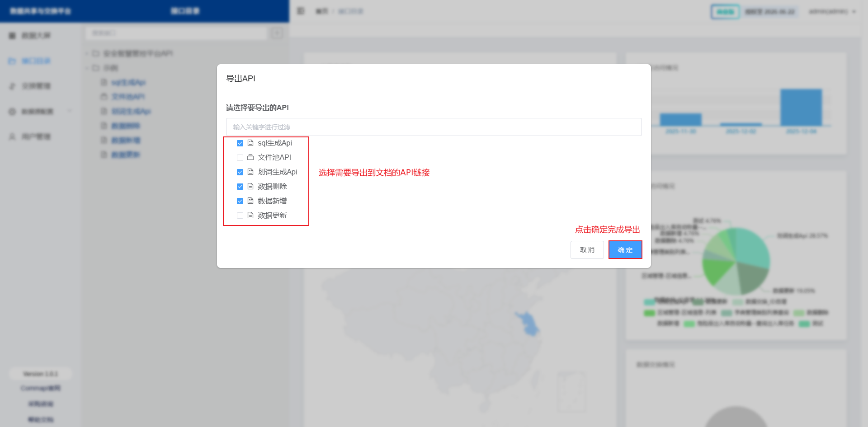Collapse the second folder arrow in the API tree
The height and width of the screenshot is (427, 868).
pyautogui.click(x=87, y=68)
